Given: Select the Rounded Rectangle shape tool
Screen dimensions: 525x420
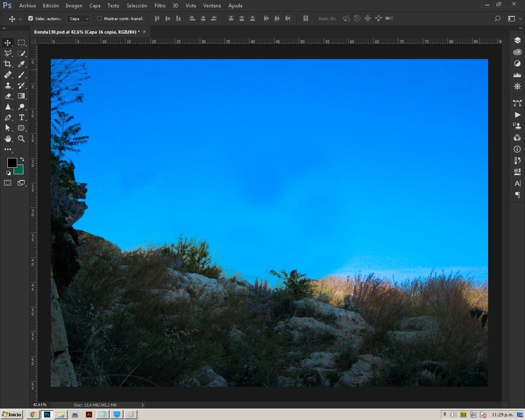Looking at the screenshot, I should 21,128.
